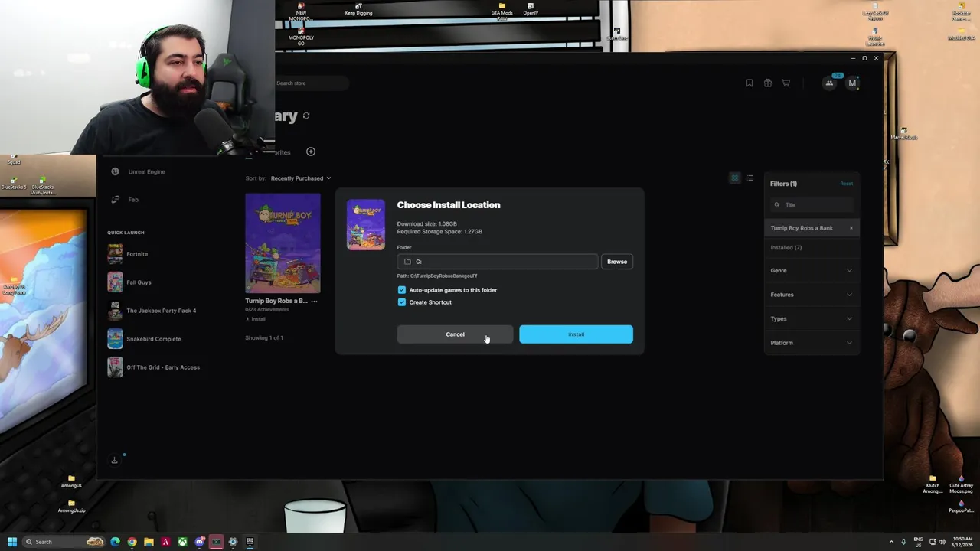Expand the Platform filter section

(812, 343)
